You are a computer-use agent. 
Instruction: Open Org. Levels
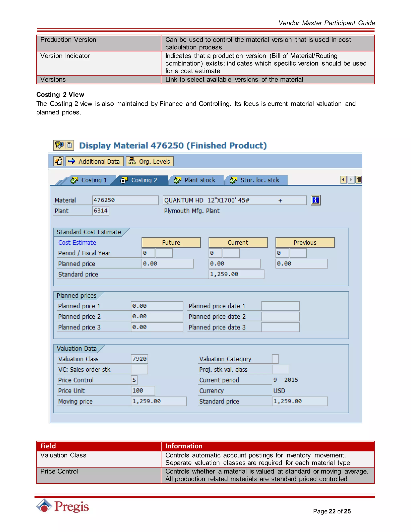coord(150,161)
